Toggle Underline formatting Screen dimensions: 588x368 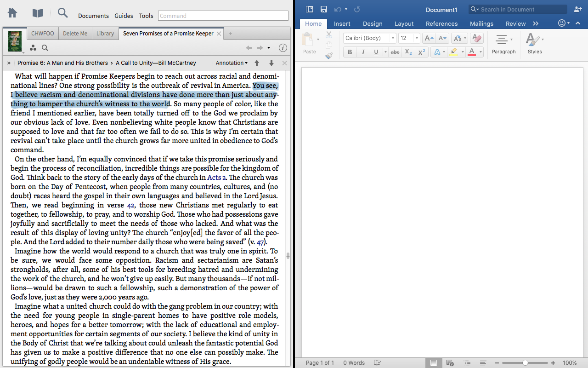376,52
